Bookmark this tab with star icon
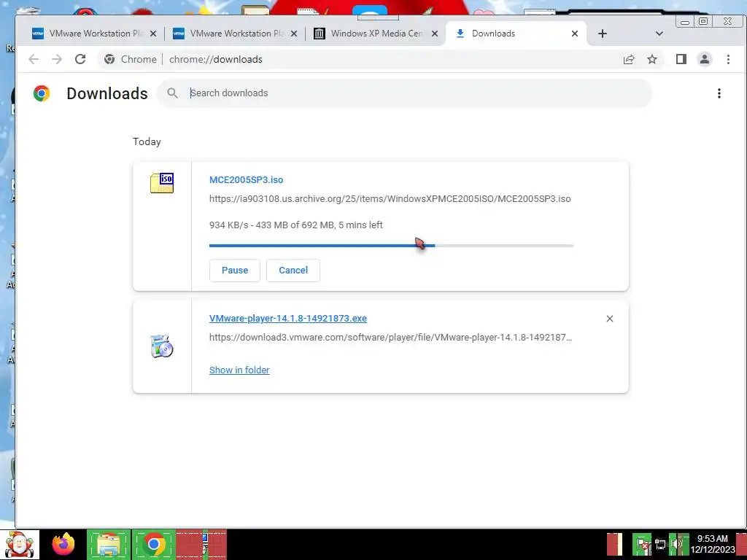Viewport: 747px width, 560px height. pos(652,59)
